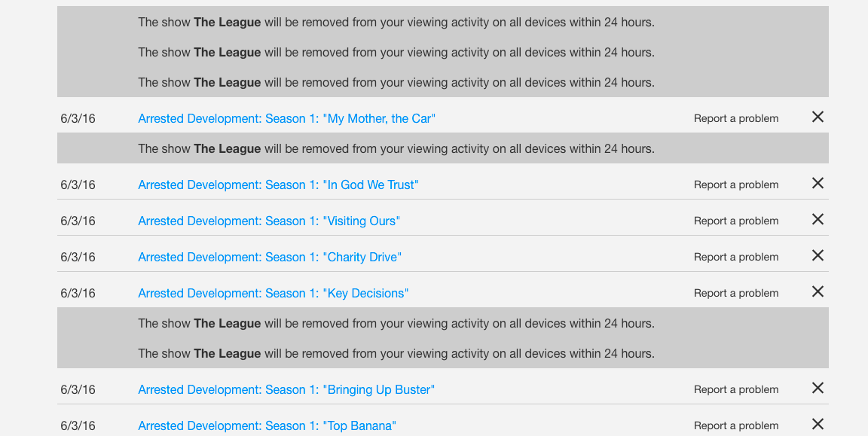Report a problem for "Key Decisions"
868x436 pixels.
coord(735,293)
